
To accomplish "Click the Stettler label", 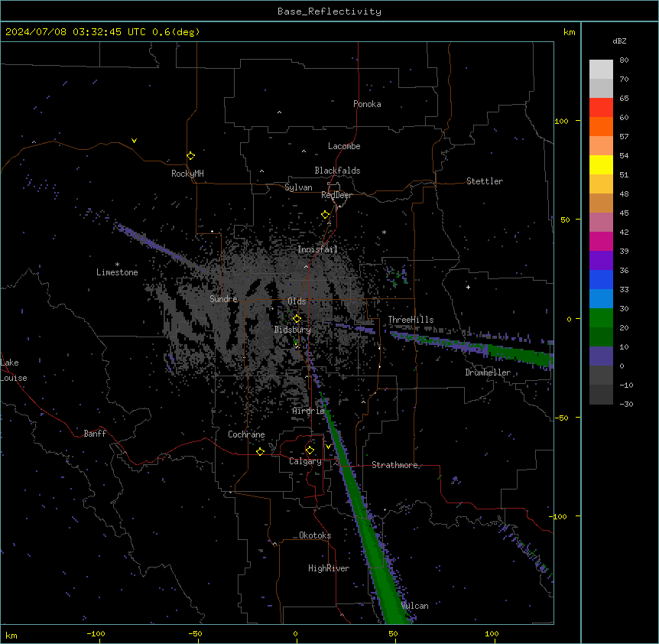I will point(485,181).
